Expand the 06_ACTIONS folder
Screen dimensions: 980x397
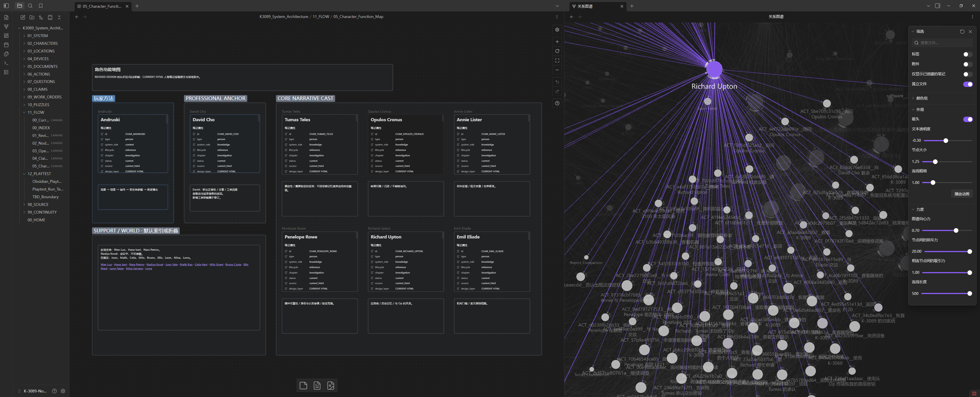point(38,74)
